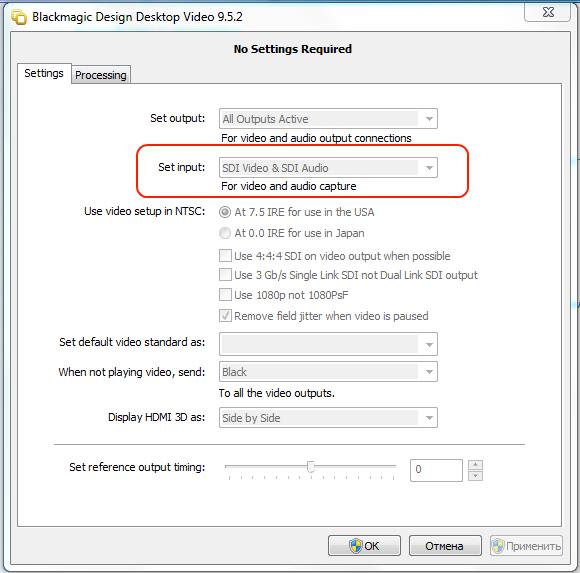
Task: Click the Blackmagic Design title bar icon
Action: coord(19,17)
